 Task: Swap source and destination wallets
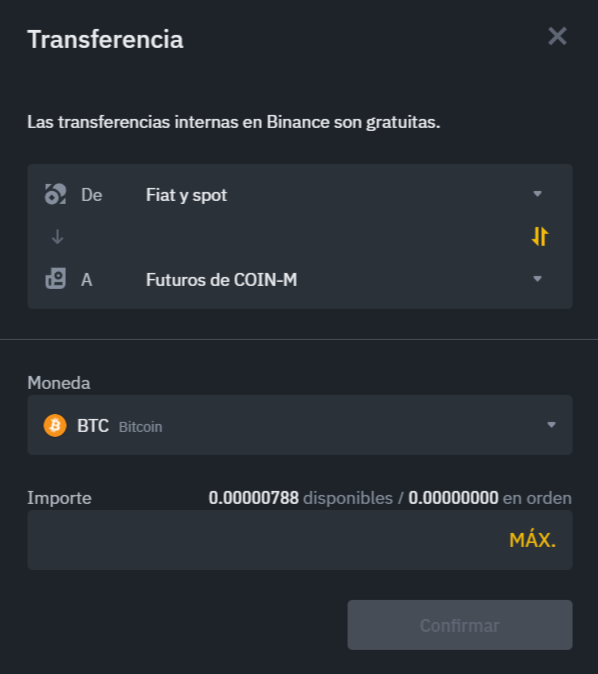coord(540,236)
